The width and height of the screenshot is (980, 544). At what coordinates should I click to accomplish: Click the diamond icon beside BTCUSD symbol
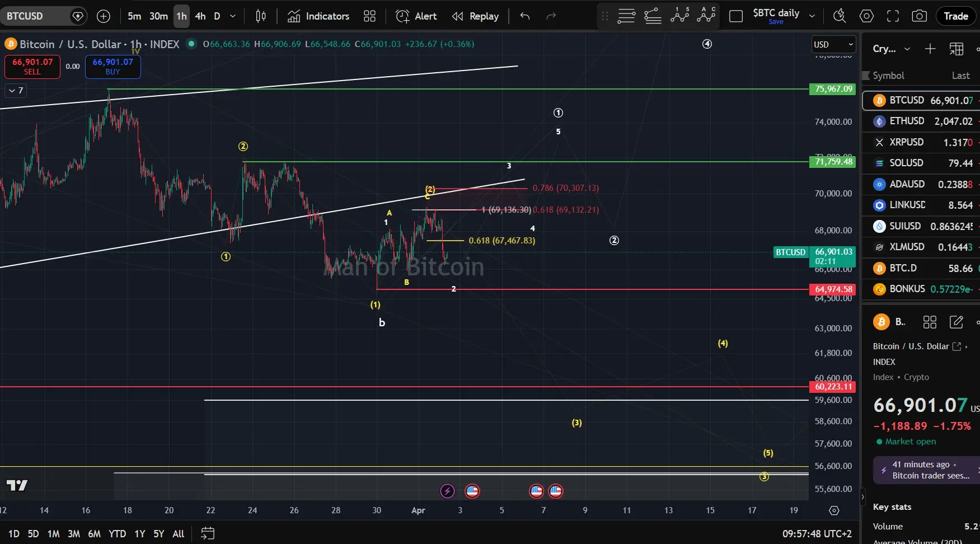pos(78,16)
